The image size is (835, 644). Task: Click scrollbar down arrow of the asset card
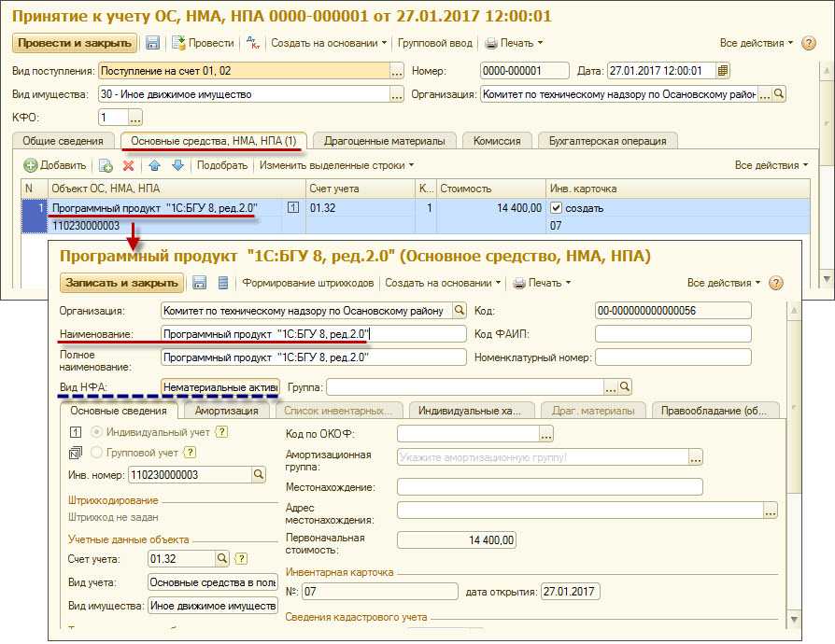coord(794,620)
